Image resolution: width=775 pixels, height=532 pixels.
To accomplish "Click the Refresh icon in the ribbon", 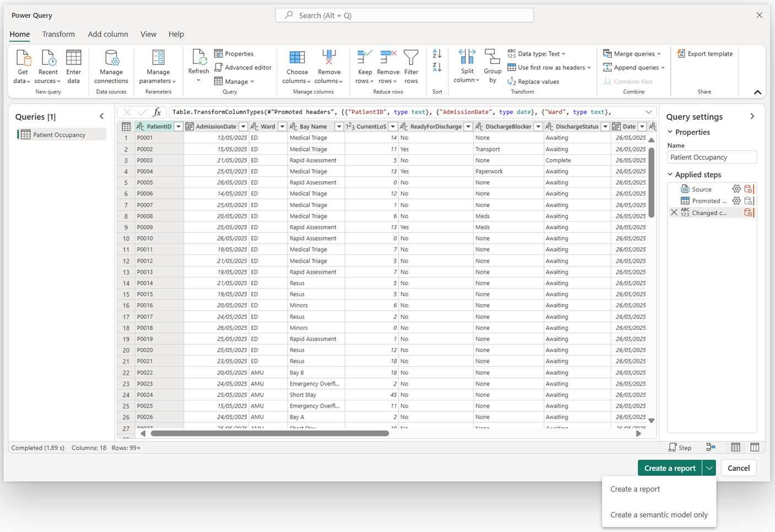I will (x=198, y=58).
